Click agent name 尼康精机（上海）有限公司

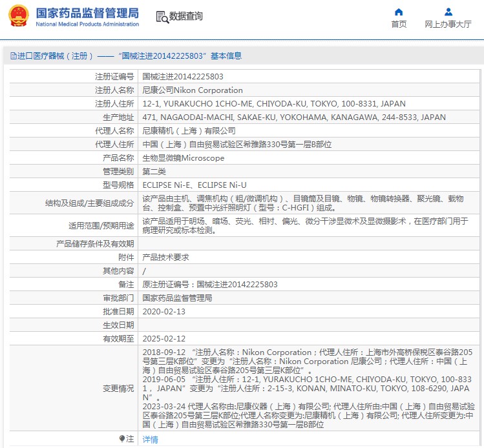coord(189,131)
